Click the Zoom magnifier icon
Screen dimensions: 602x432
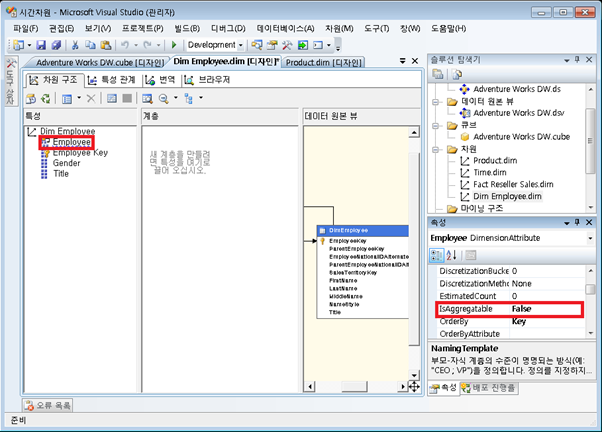click(164, 99)
